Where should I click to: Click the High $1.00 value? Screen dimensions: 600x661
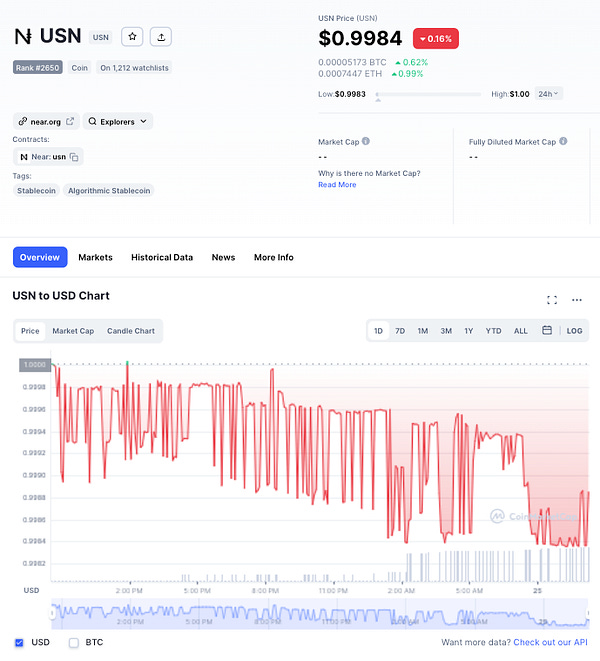(x=519, y=94)
